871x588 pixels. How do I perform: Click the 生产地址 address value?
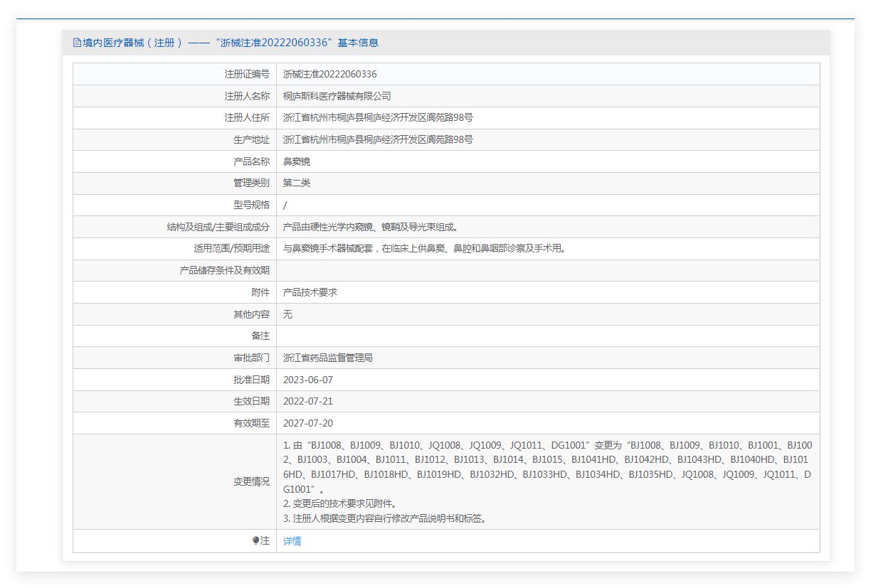point(378,139)
